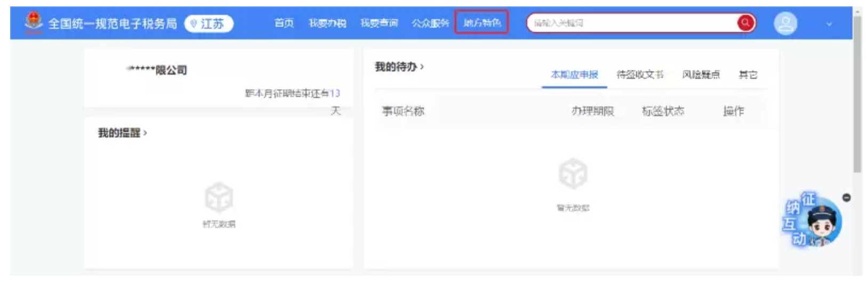The height and width of the screenshot is (287, 868).
Task: Select the 本期应申报 tab
Action: [574, 75]
